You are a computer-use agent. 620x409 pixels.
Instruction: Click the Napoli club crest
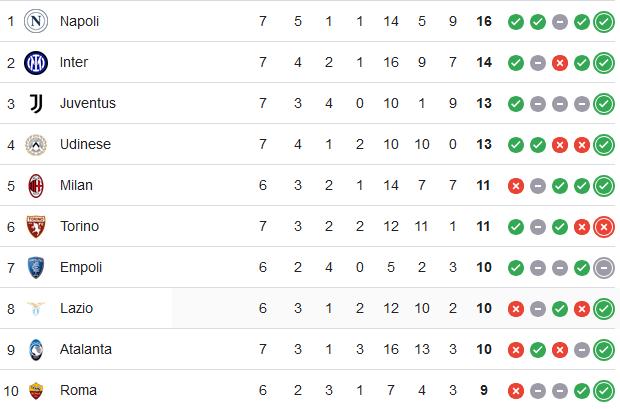coord(36,21)
